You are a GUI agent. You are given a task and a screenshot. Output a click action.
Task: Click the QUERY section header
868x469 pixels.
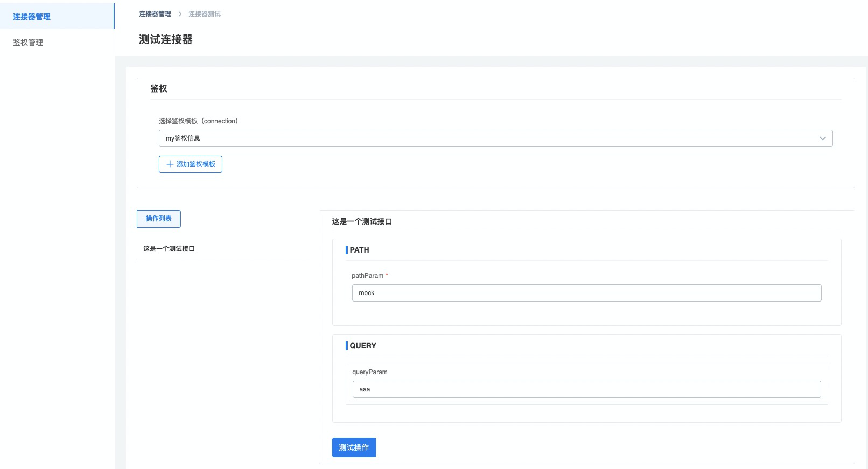pyautogui.click(x=362, y=346)
